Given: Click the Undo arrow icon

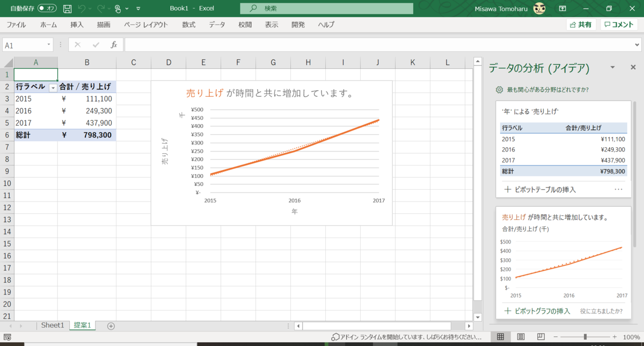Looking at the screenshot, I should (82, 9).
